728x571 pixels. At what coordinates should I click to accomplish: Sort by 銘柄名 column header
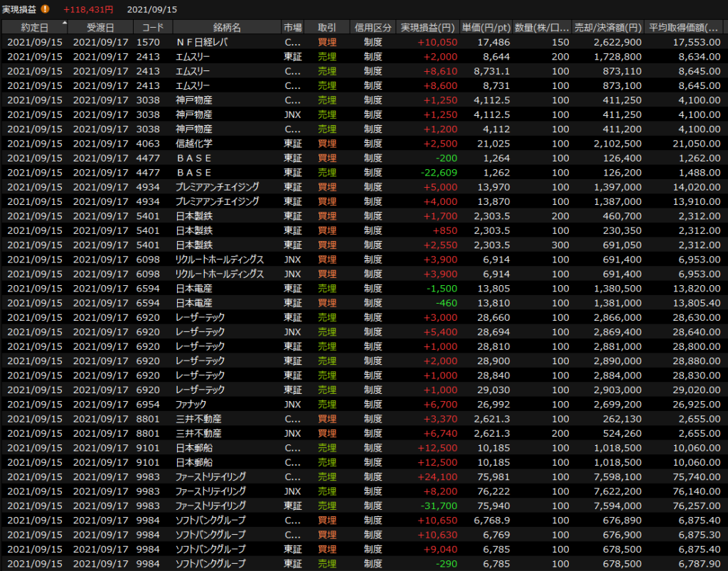226,28
